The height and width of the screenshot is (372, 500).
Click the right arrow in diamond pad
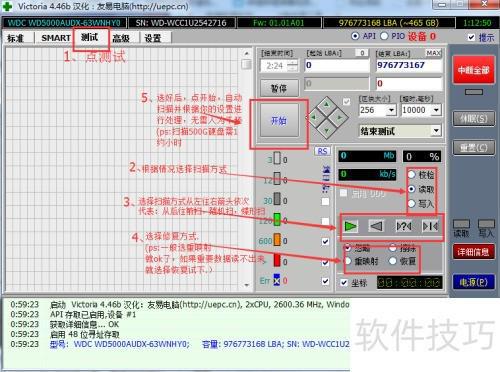pyautogui.click(x=339, y=117)
